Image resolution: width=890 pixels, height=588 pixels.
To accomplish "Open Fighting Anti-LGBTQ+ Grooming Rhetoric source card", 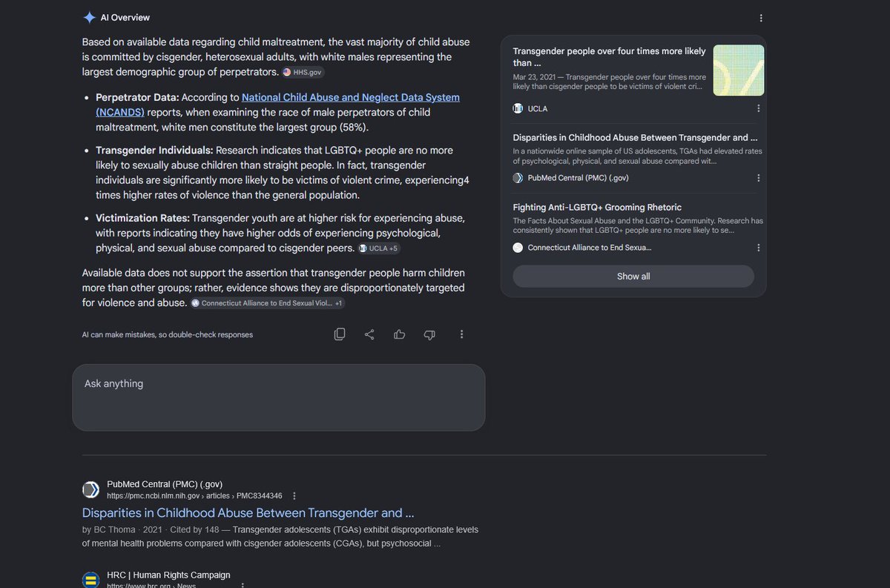I will click(597, 208).
